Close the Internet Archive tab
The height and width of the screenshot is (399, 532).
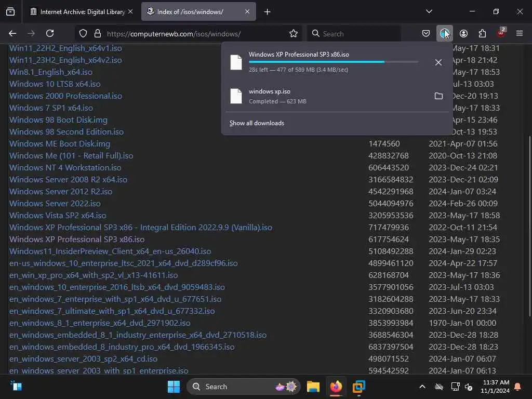point(130,11)
